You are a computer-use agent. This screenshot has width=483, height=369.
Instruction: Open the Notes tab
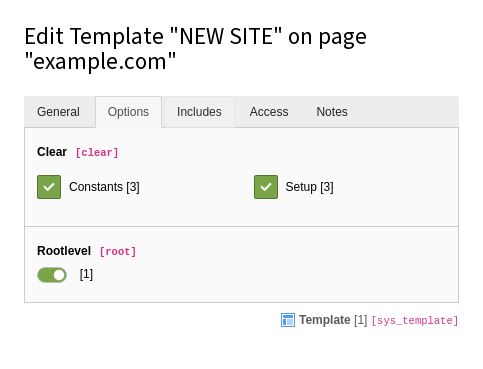[x=332, y=112]
